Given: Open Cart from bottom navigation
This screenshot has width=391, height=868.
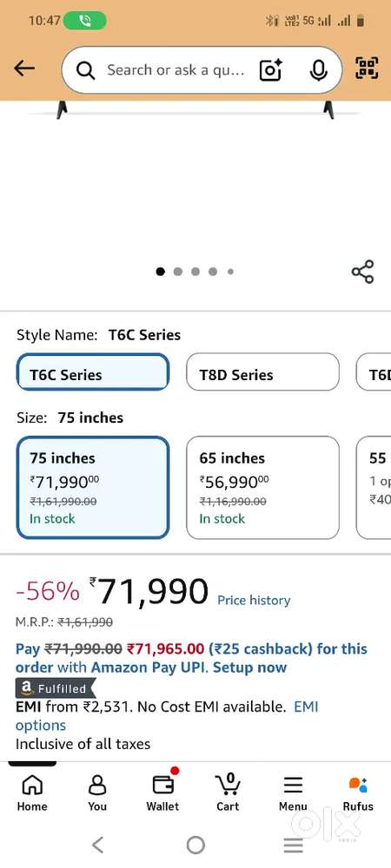Looking at the screenshot, I should 228,792.
